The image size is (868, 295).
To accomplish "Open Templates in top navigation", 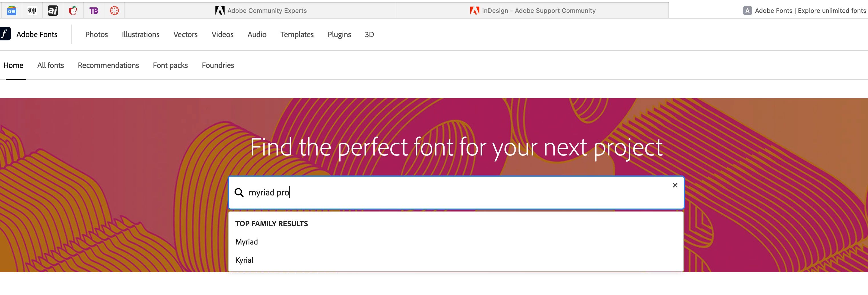I will click(297, 34).
